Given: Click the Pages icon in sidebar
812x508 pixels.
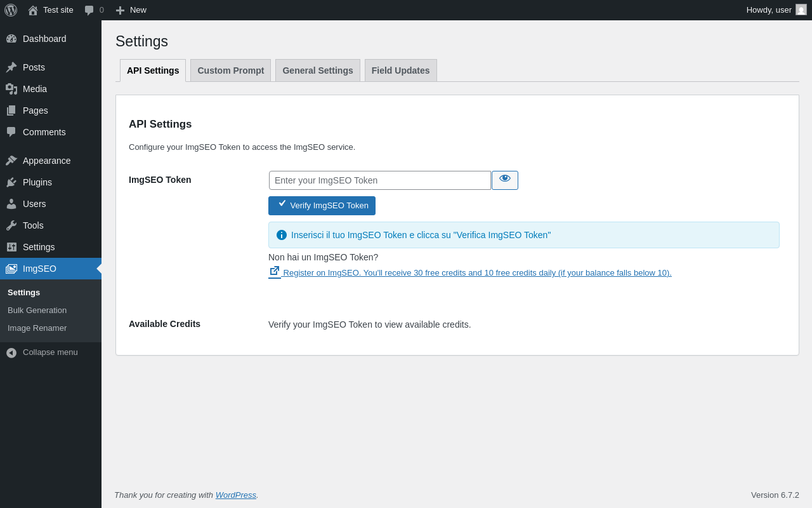Looking at the screenshot, I should tap(11, 110).
